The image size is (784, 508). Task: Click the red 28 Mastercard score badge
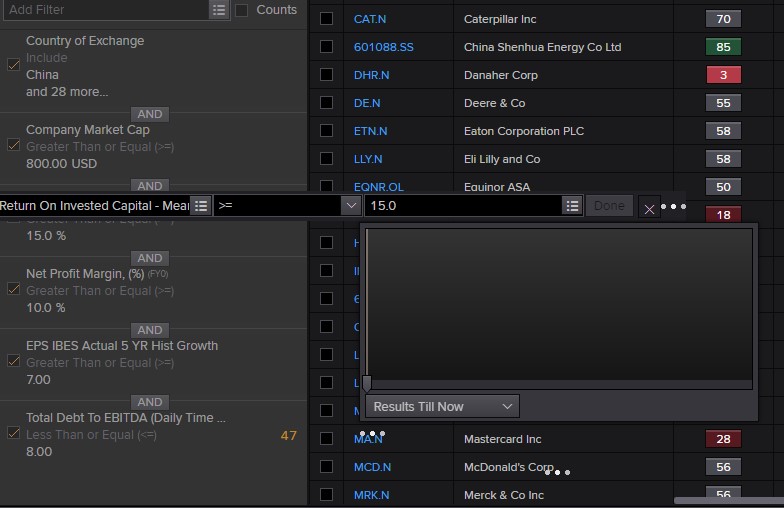click(723, 439)
